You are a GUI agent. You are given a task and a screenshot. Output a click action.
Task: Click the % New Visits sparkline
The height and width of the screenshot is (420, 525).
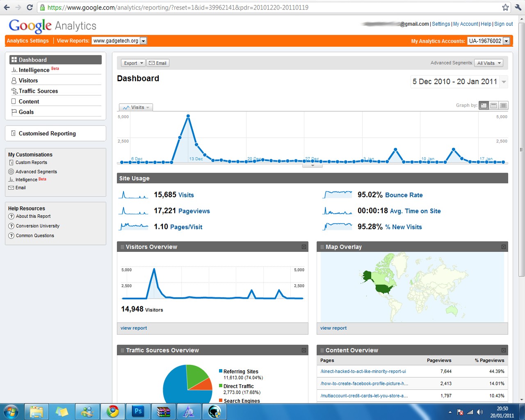coord(337,227)
